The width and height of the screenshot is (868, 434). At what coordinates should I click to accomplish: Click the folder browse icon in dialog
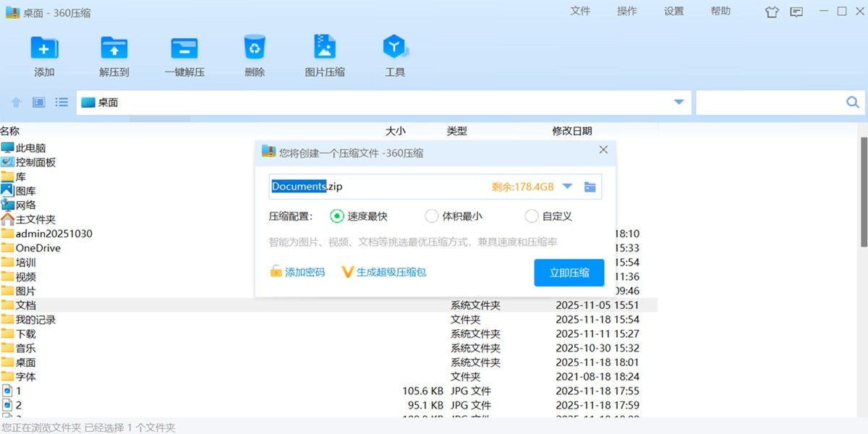[x=590, y=186]
